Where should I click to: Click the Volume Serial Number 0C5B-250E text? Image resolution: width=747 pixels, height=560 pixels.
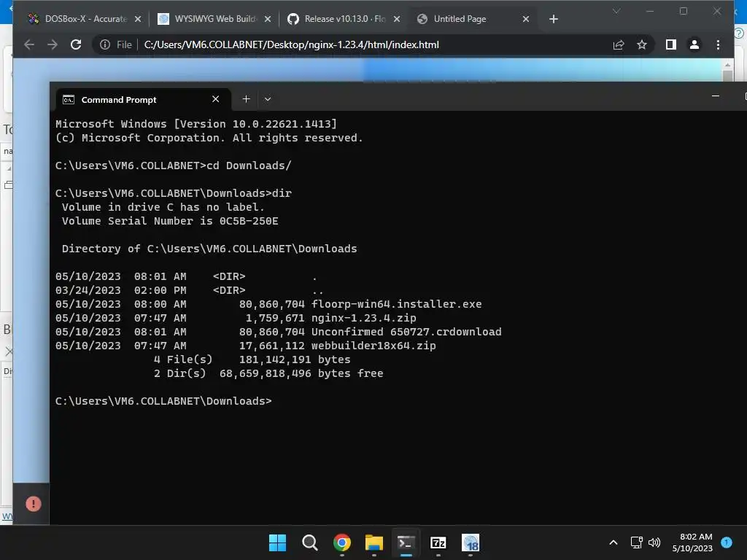(170, 221)
